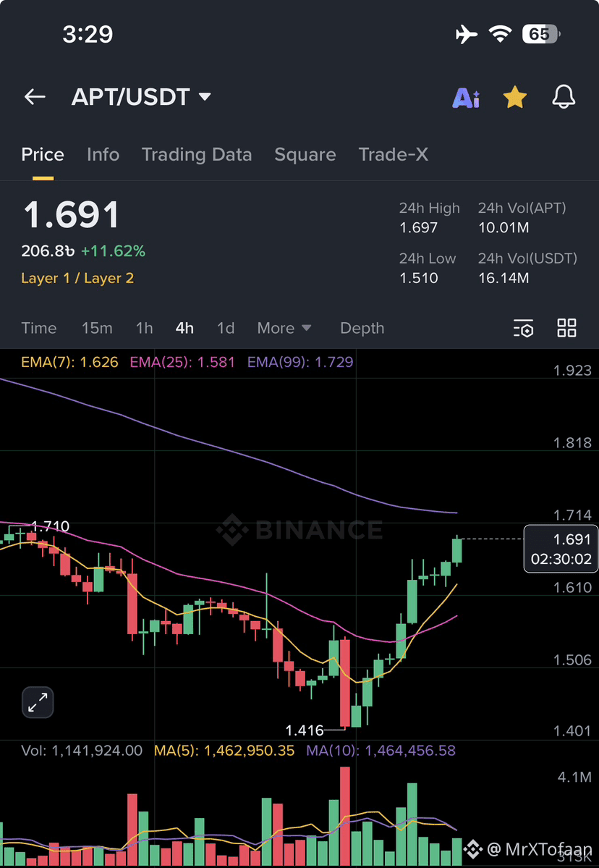Open the APT/USDT pair selector dropdown
This screenshot has width=599, height=868.
coord(141,97)
